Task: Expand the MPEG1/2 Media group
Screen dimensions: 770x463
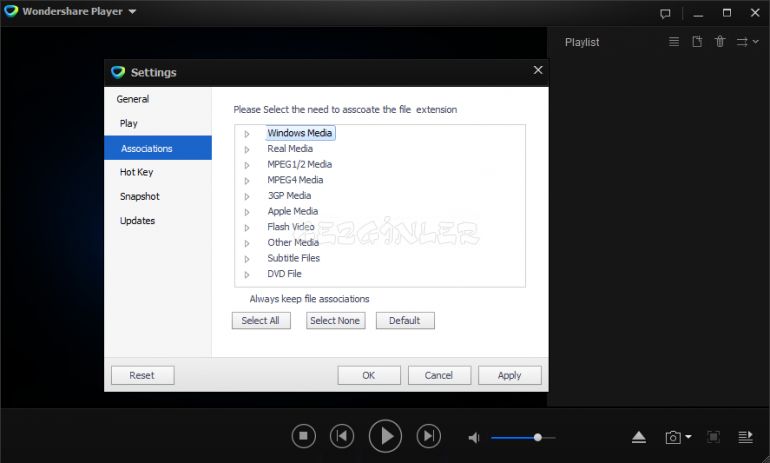Action: point(247,165)
